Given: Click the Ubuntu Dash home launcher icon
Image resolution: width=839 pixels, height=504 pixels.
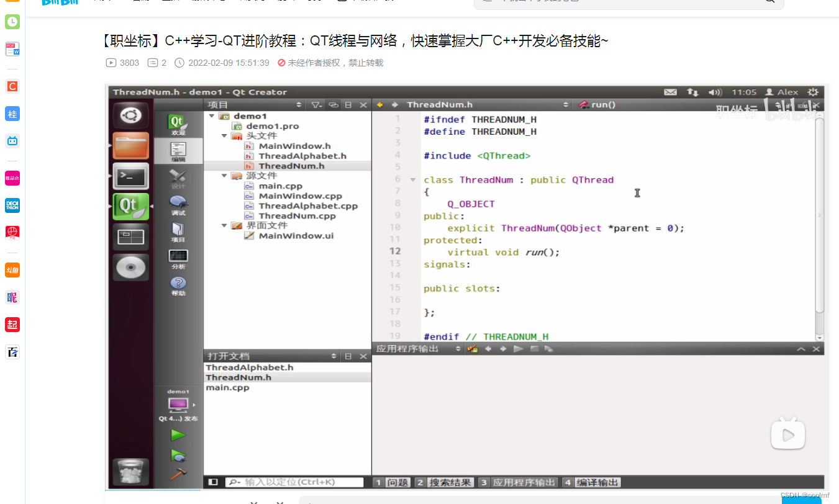Looking at the screenshot, I should 130,115.
